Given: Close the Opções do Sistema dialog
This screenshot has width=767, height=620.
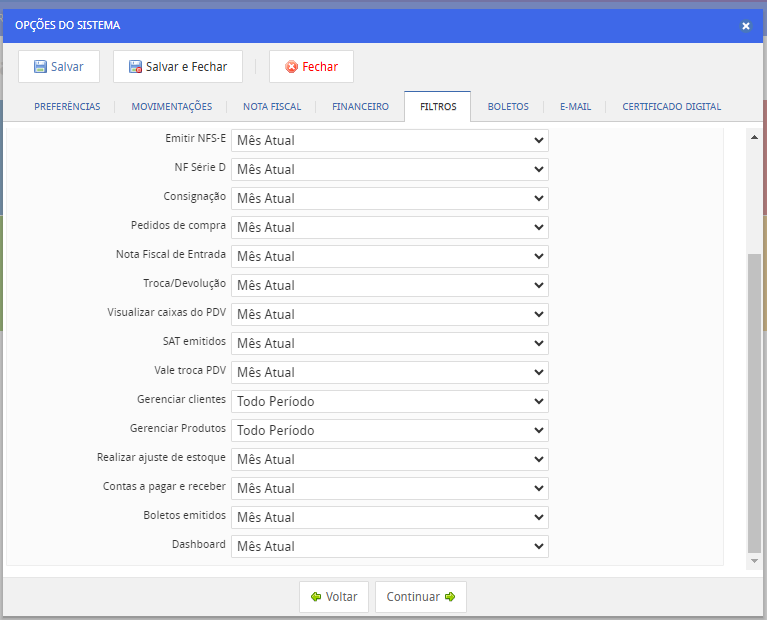Looking at the screenshot, I should tap(745, 26).
